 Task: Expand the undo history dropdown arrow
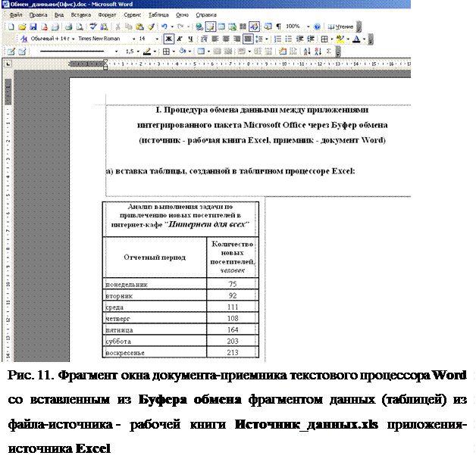[x=172, y=27]
